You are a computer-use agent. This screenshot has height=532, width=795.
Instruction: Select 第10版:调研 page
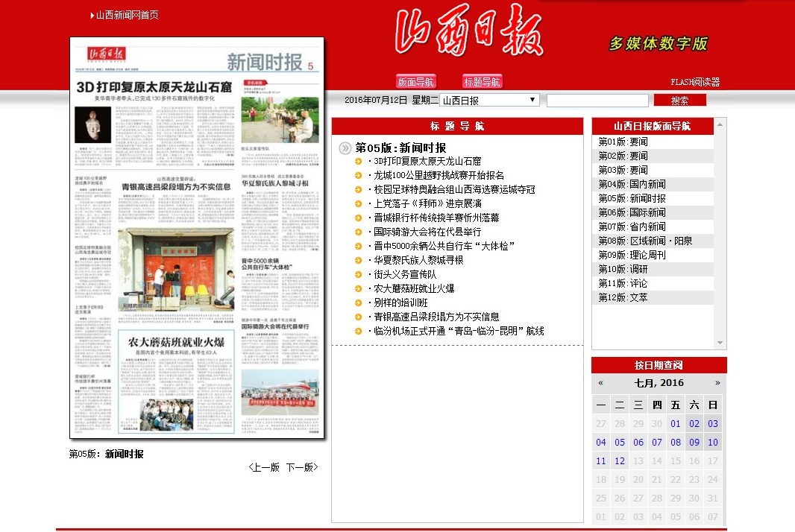click(x=623, y=270)
